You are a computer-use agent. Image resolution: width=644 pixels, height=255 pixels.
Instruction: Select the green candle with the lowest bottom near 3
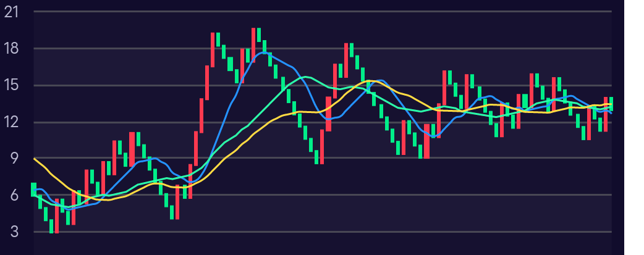pos(51,225)
